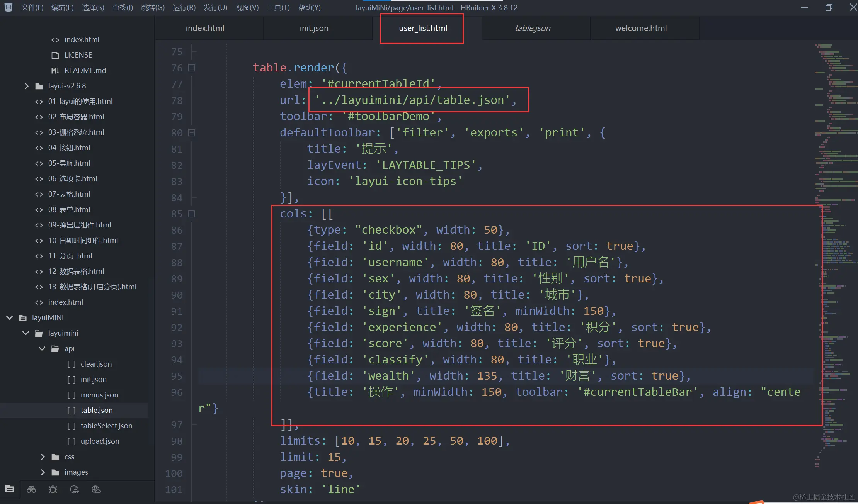Image resolution: width=858 pixels, height=504 pixels.
Task: Select table.json in the api folder
Action: point(97,410)
